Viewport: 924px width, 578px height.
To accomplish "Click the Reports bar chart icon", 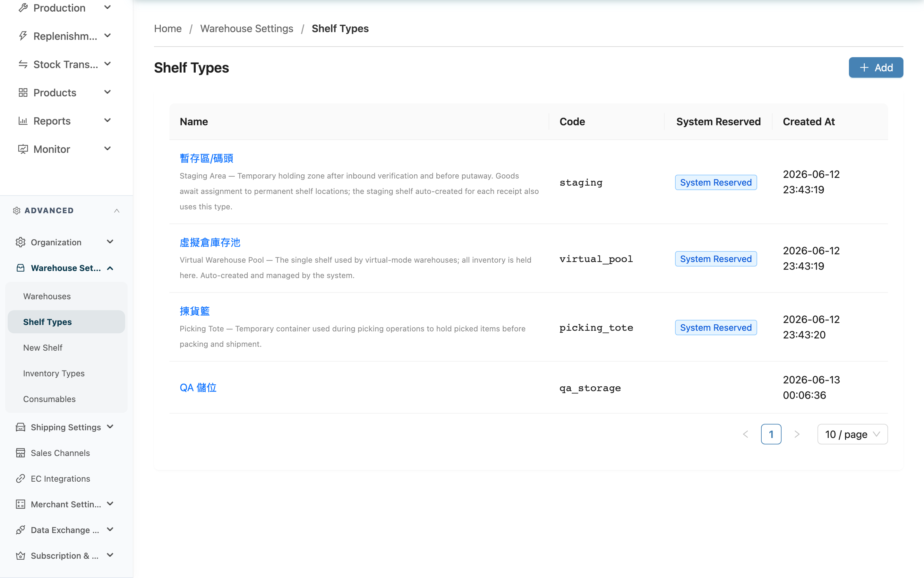I will [23, 121].
